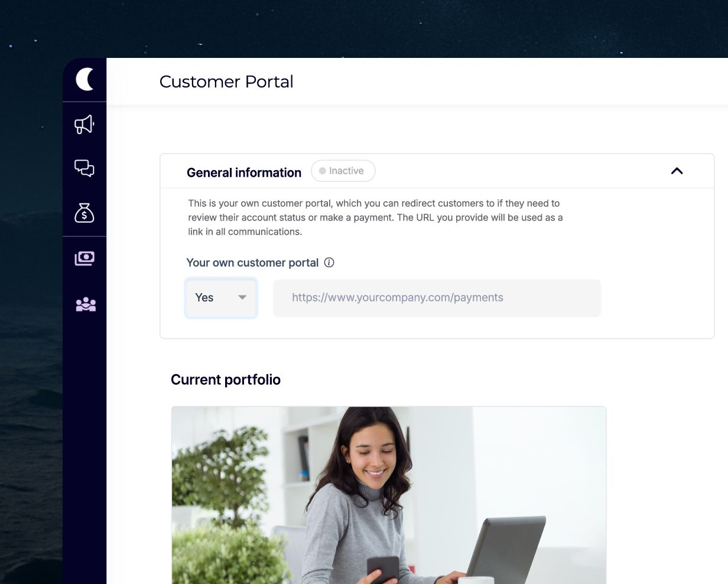Click the info icon beside customer portal label

[x=330, y=262]
